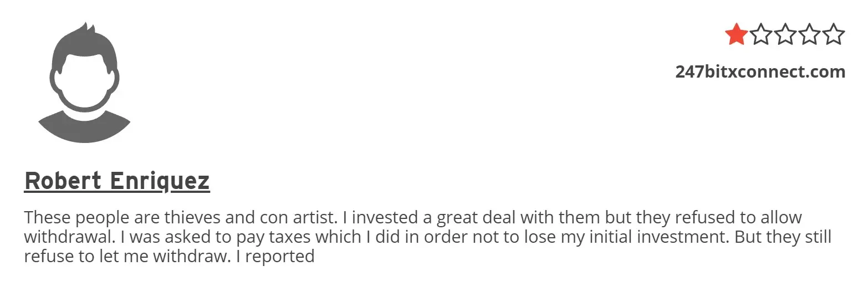The image size is (868, 281).
Task: Pick the fifth and last star
Action: click(x=834, y=35)
